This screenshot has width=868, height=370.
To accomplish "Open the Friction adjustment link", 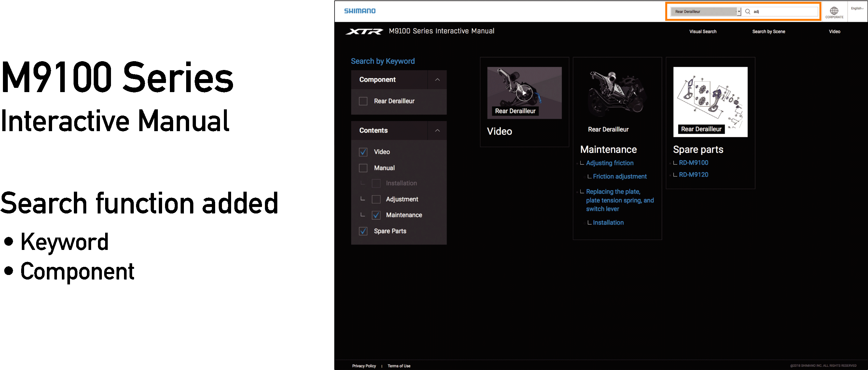I will click(619, 176).
